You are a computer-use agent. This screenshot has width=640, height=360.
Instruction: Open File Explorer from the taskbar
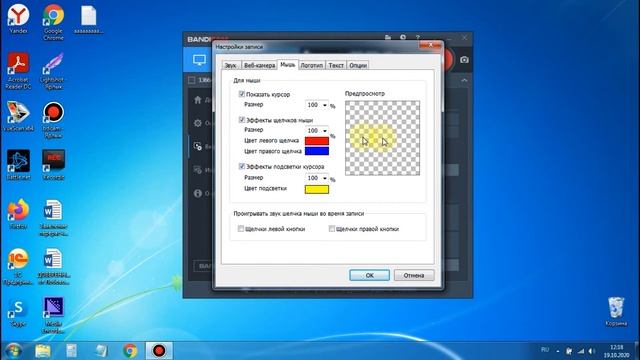pos(43,351)
